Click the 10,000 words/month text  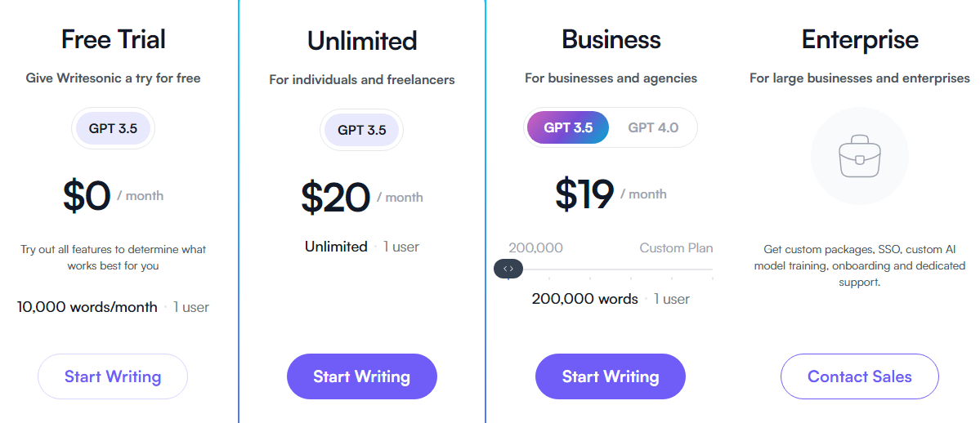pyautogui.click(x=87, y=307)
